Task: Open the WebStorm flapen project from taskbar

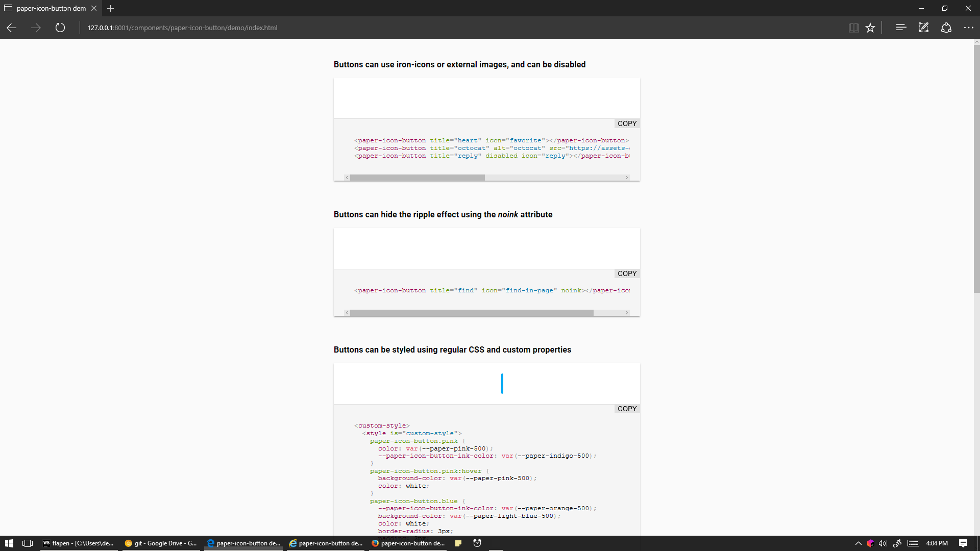Action: point(79,543)
